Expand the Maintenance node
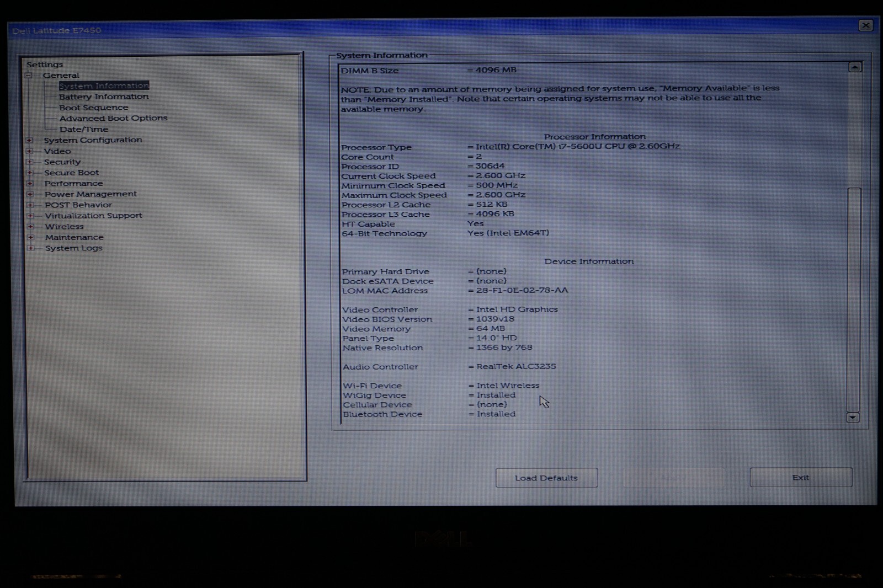The image size is (883, 588). pyautogui.click(x=31, y=237)
